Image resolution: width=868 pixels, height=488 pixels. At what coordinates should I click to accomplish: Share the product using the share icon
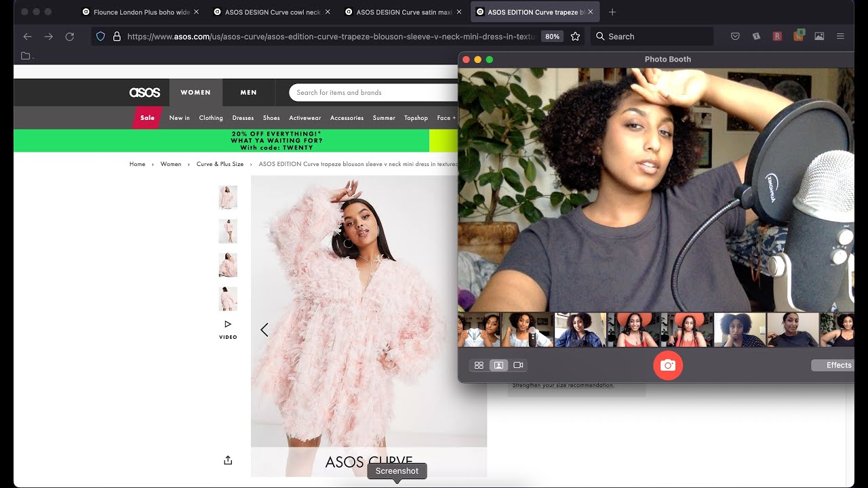tap(228, 460)
